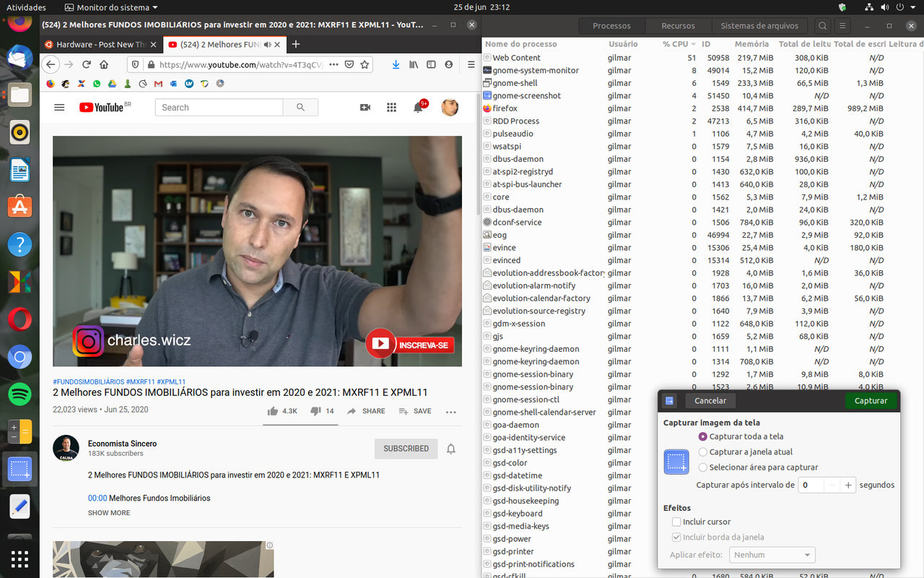
Task: Click Cancelar in the screenshot dialog
Action: click(710, 400)
